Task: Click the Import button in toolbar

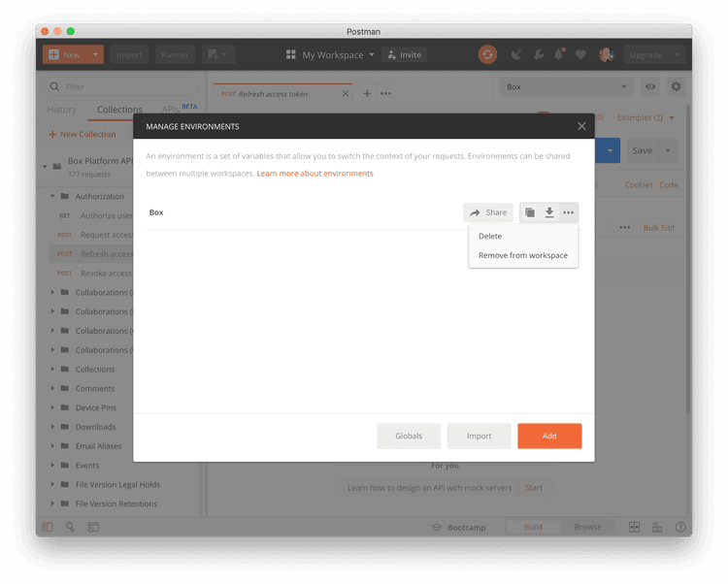Action: pyautogui.click(x=129, y=54)
